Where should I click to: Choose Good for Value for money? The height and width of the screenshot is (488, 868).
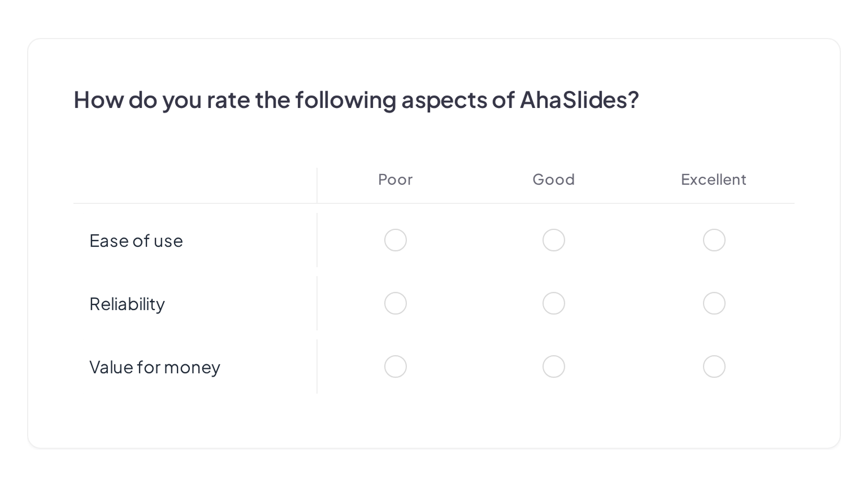coord(553,367)
